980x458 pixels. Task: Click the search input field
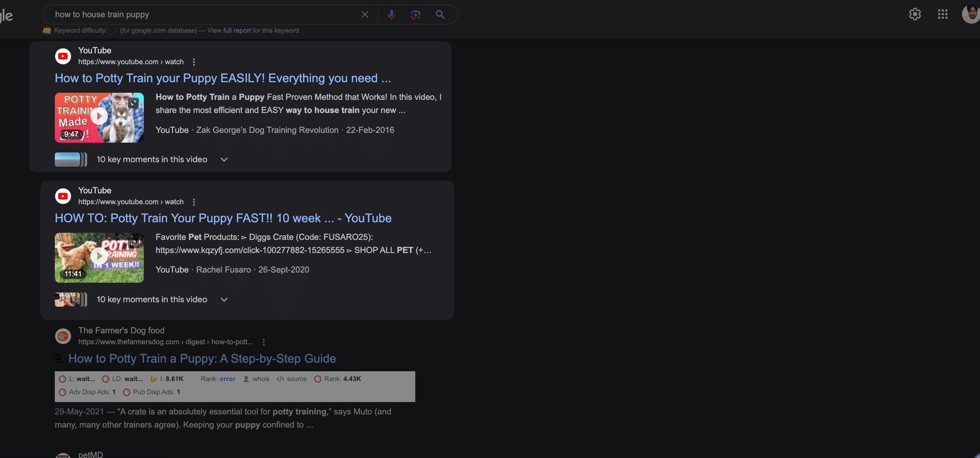pos(206,14)
